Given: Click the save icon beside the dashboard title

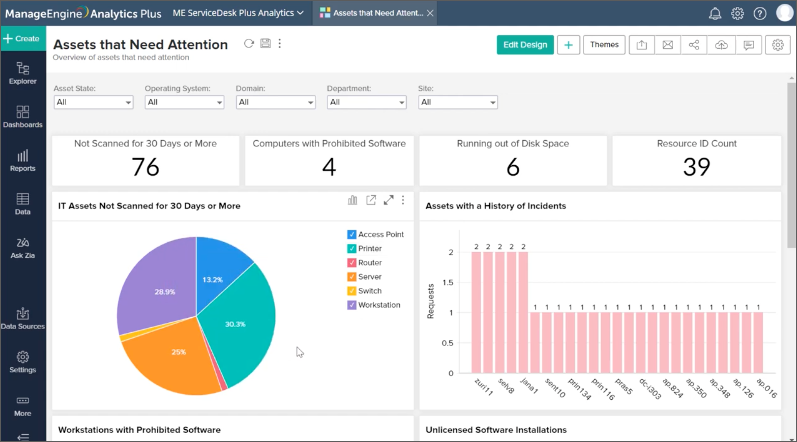Looking at the screenshot, I should point(265,44).
